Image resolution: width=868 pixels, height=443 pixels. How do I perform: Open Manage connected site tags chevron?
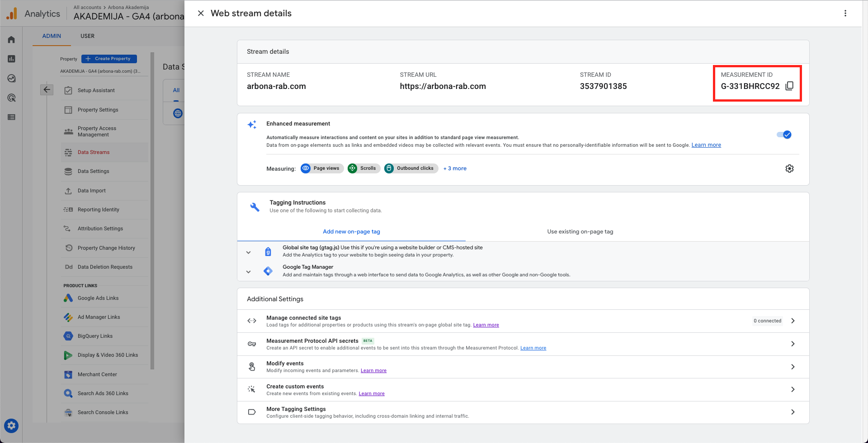(x=793, y=321)
